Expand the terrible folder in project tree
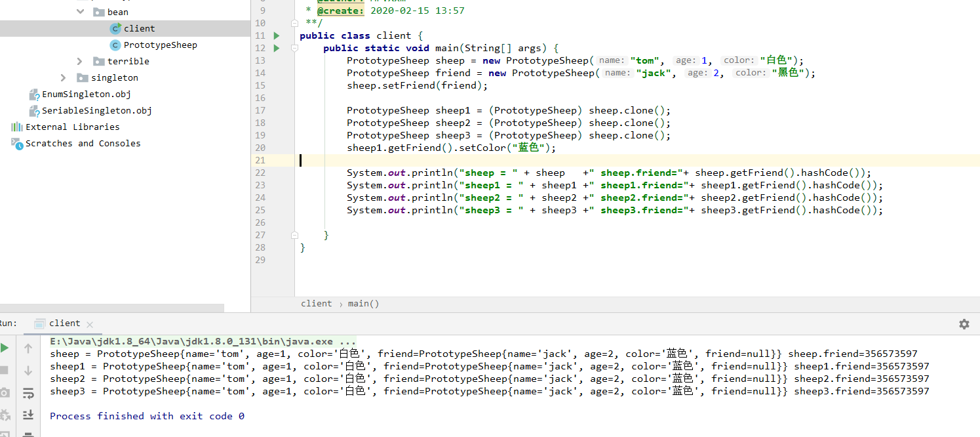The width and height of the screenshot is (980, 437). [x=81, y=61]
